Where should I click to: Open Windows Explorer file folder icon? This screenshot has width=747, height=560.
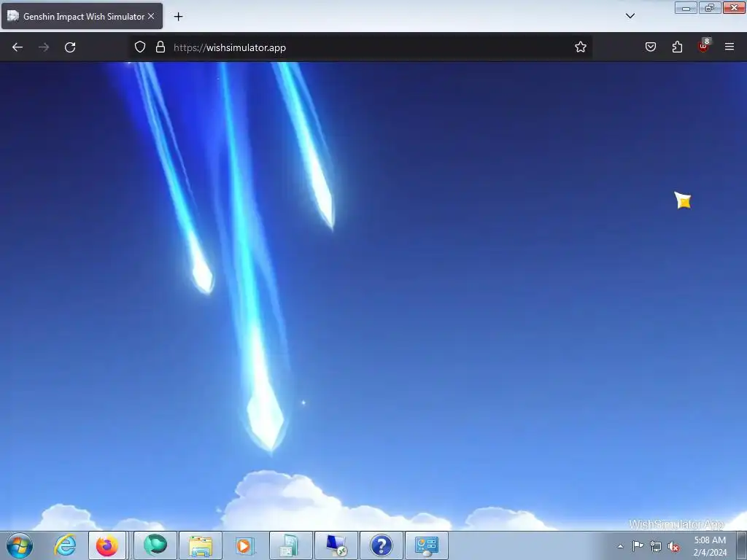(x=201, y=545)
